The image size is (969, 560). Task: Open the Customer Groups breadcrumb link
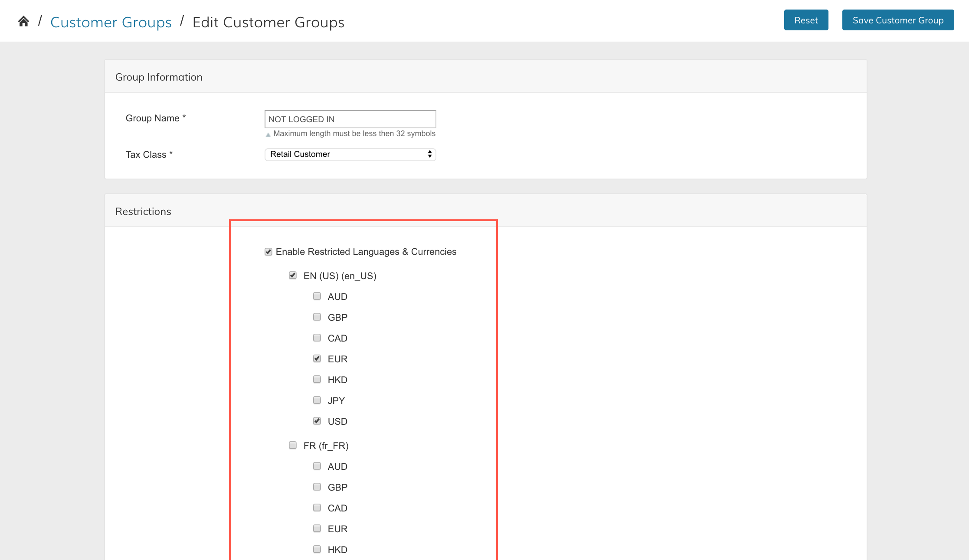[x=111, y=22]
